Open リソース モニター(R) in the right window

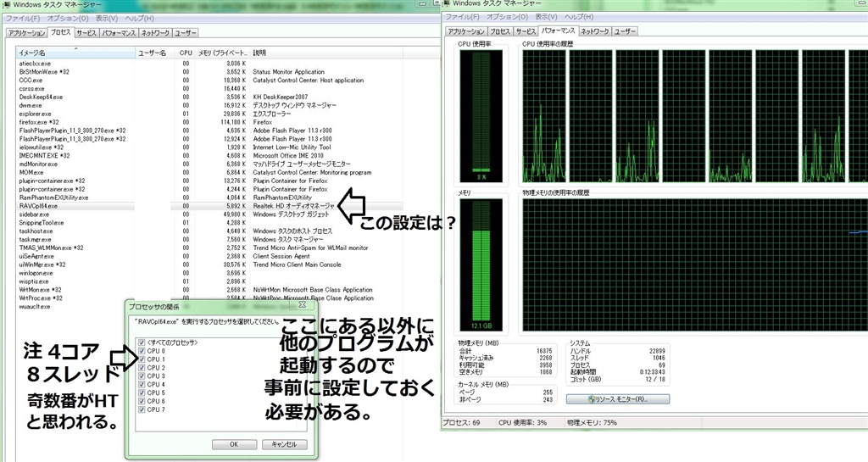pos(618,399)
